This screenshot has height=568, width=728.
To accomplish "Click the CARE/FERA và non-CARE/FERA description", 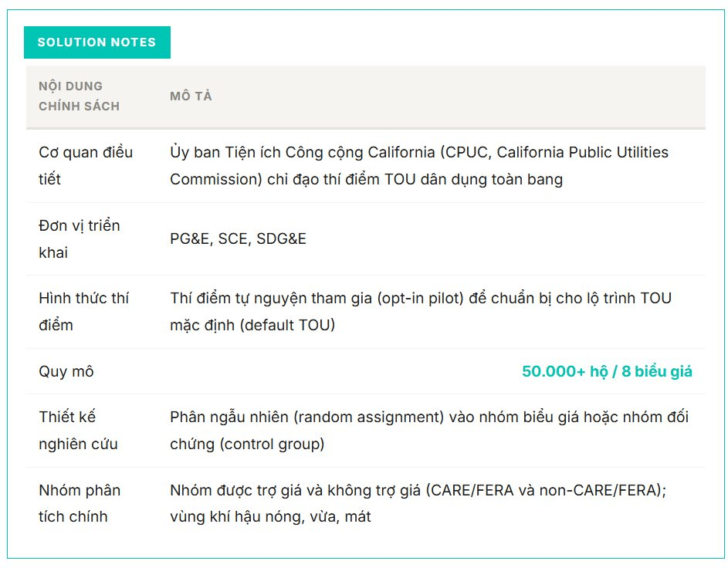I will click(418, 490).
